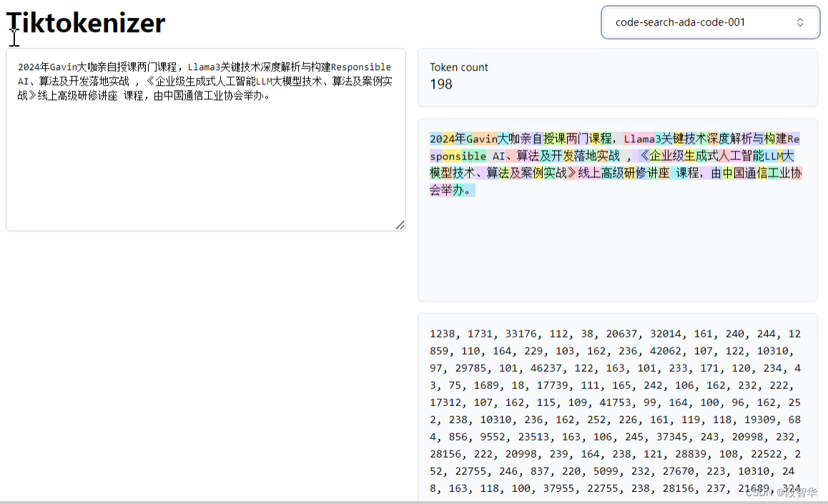828x504 pixels.
Task: Click the Tiktokenizer page title
Action: (84, 22)
